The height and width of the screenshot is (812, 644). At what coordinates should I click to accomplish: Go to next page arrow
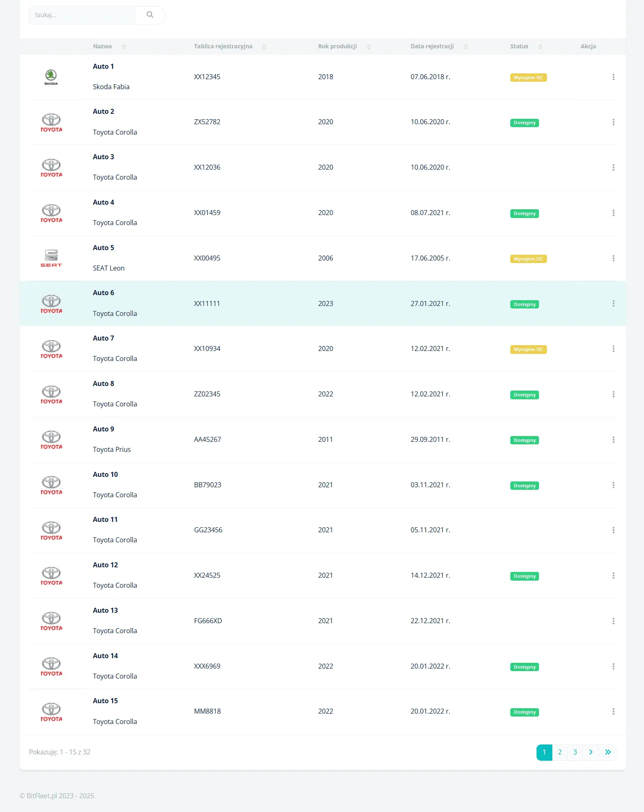[x=591, y=752]
